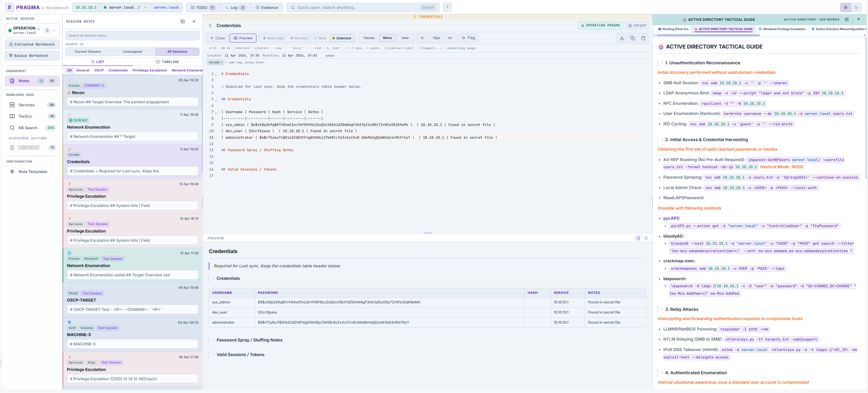Select the Quiet Light theme

click(x=274, y=38)
